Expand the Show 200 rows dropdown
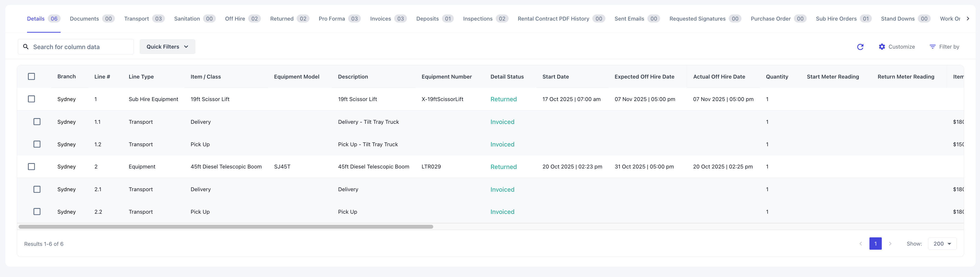Image resolution: width=980 pixels, height=277 pixels. 942,243
